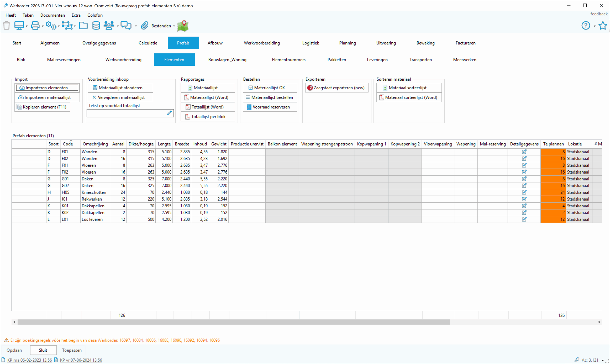Screen dimensions: 610x364
Task: Click Zaagstaat exporteren (new) button
Action: coord(336,88)
